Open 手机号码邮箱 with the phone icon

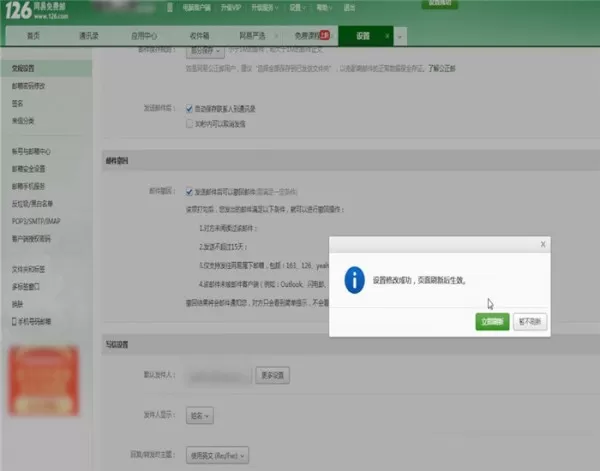(x=31, y=322)
